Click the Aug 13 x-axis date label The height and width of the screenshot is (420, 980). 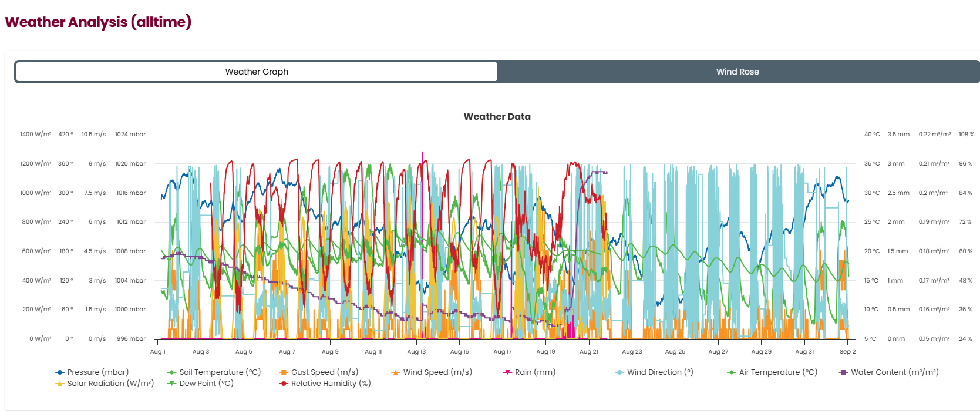click(x=416, y=352)
